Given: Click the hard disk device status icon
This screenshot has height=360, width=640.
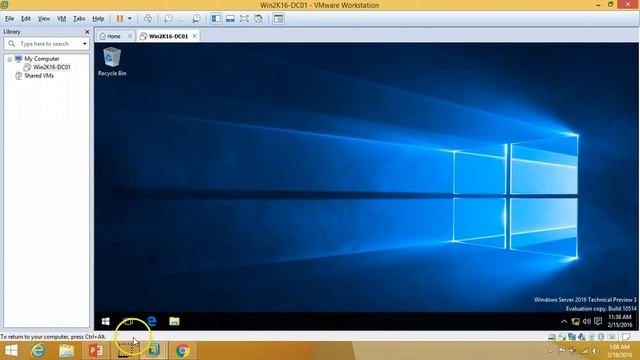Looking at the screenshot, I should (551, 337).
